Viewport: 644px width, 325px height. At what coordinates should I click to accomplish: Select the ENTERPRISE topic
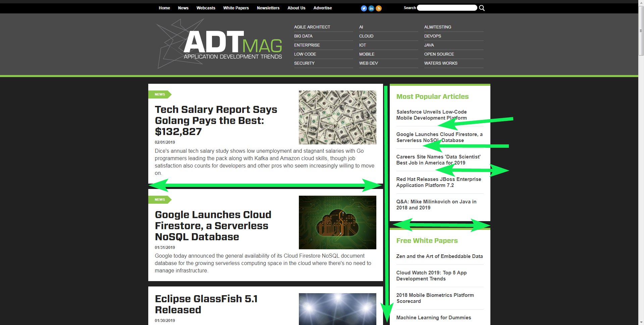click(x=307, y=45)
